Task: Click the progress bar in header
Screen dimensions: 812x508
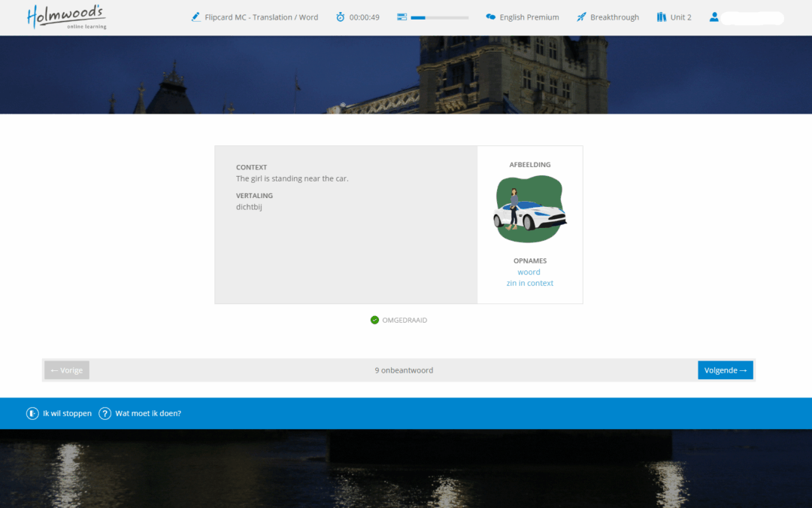Action: (x=440, y=17)
